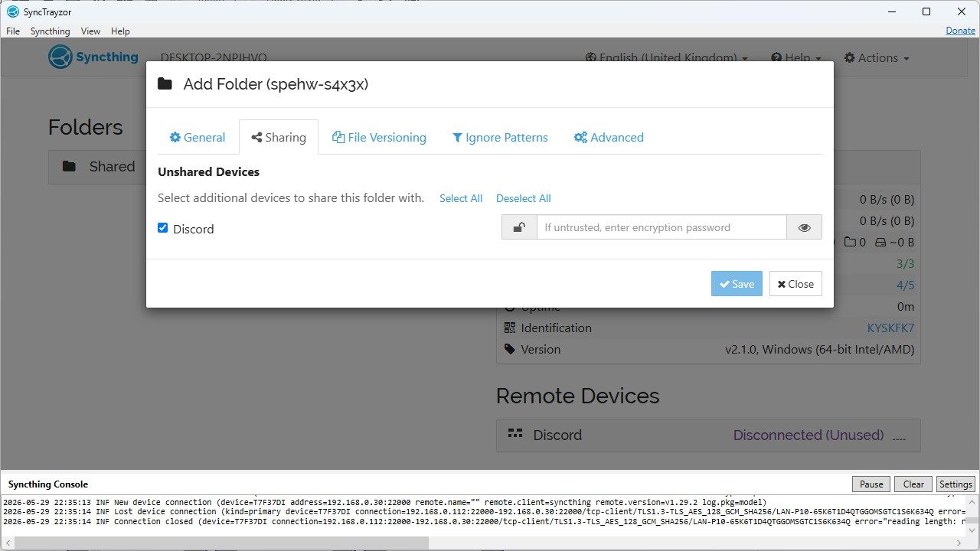Expand the Actions dropdown

[877, 57]
